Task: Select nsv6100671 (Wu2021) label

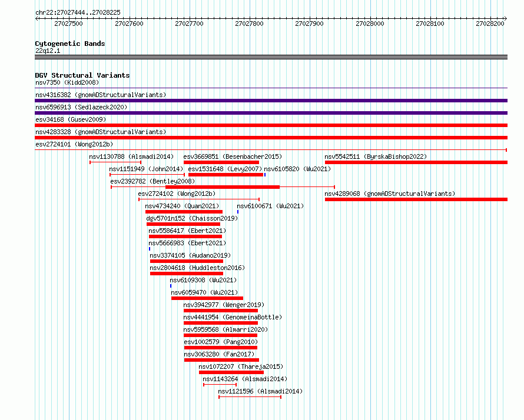Action: coord(270,206)
